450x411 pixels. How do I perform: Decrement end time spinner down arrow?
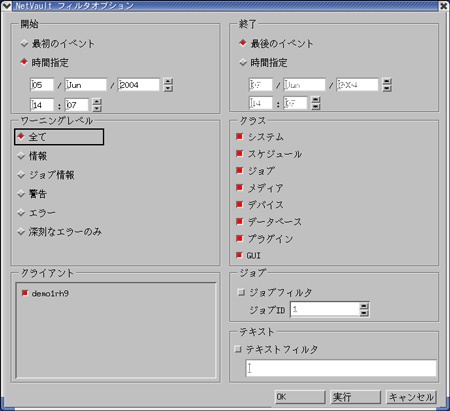[316, 106]
